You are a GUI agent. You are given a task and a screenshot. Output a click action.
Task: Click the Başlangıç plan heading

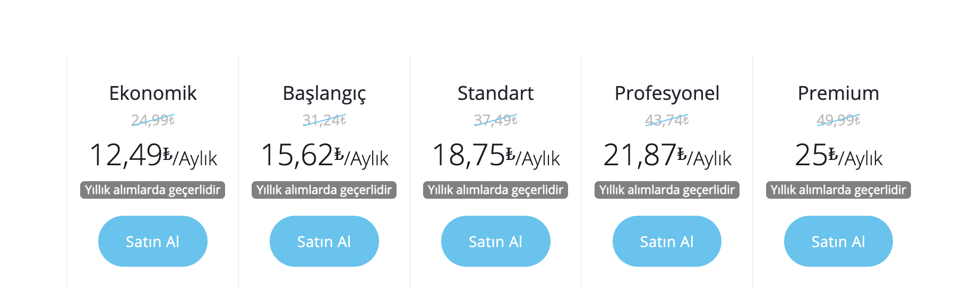tap(324, 94)
